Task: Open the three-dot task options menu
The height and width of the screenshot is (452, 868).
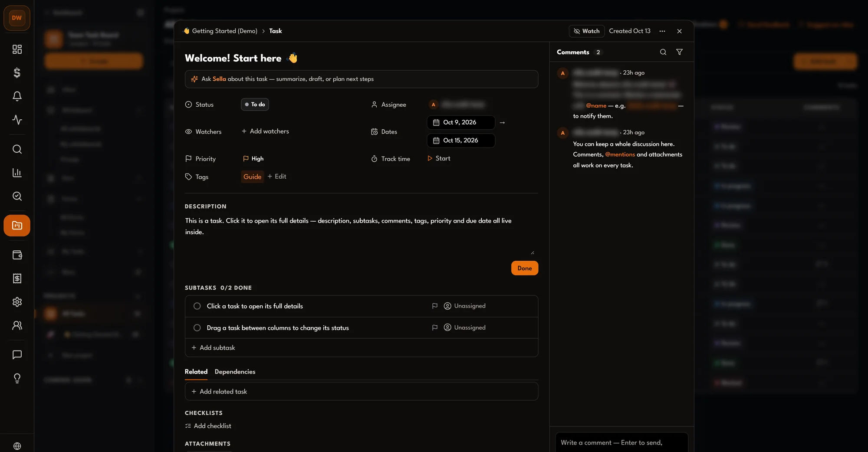Action: [662, 31]
